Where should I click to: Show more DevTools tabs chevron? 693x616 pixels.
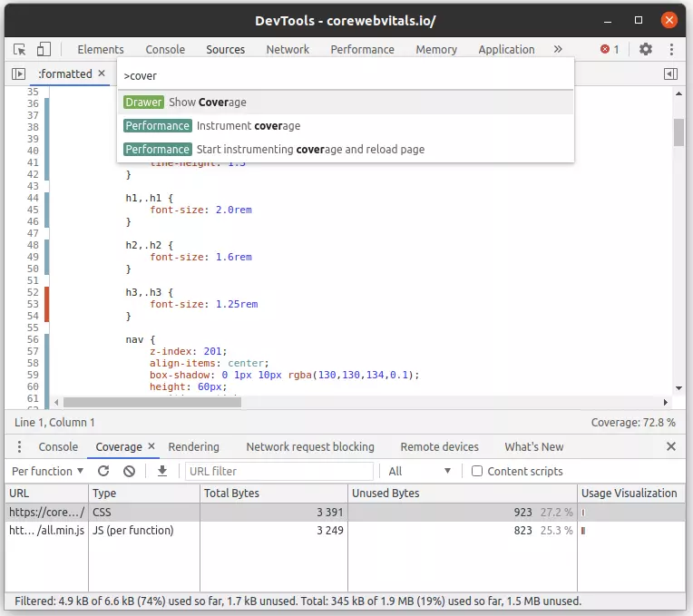(x=558, y=49)
